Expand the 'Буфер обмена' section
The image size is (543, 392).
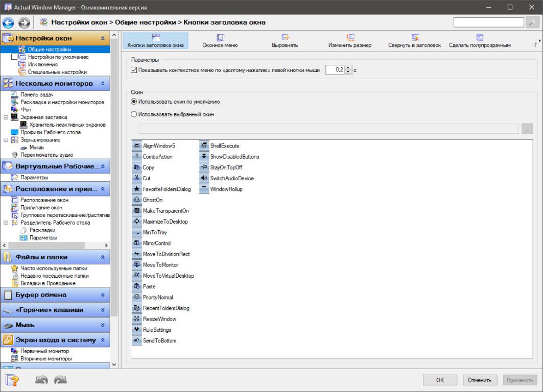103,295
